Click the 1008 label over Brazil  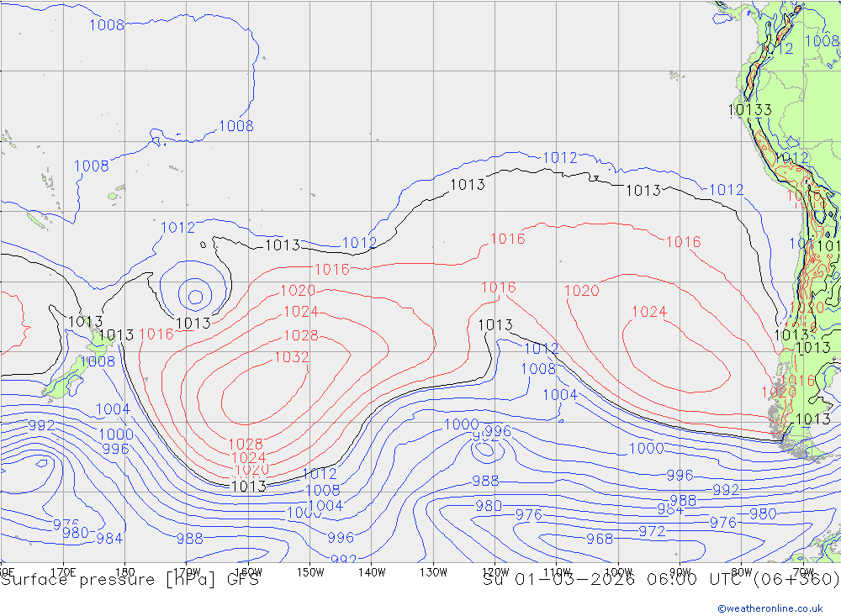tap(822, 40)
